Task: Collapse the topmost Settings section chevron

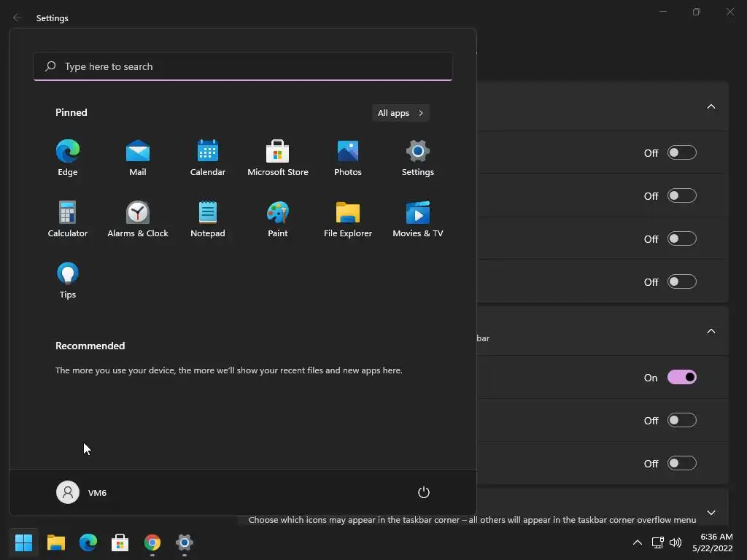Action: pos(711,106)
